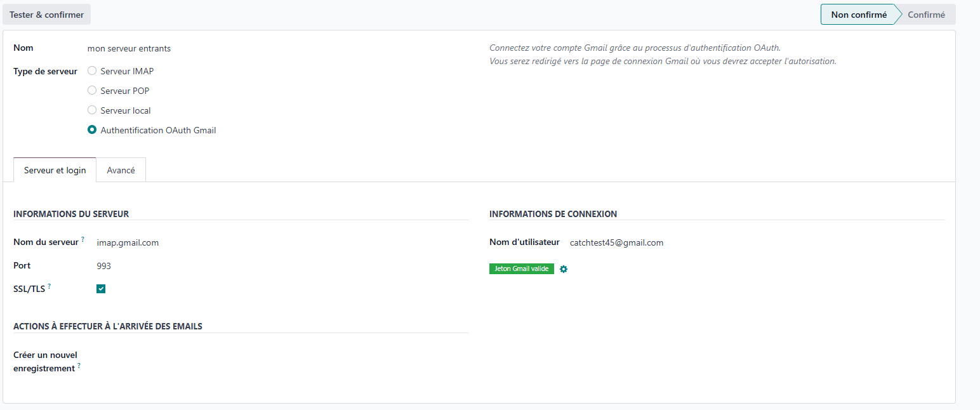Viewport: 980px width, 410px height.
Task: Select the Serveur IMAP radio option
Action: [x=92, y=71]
